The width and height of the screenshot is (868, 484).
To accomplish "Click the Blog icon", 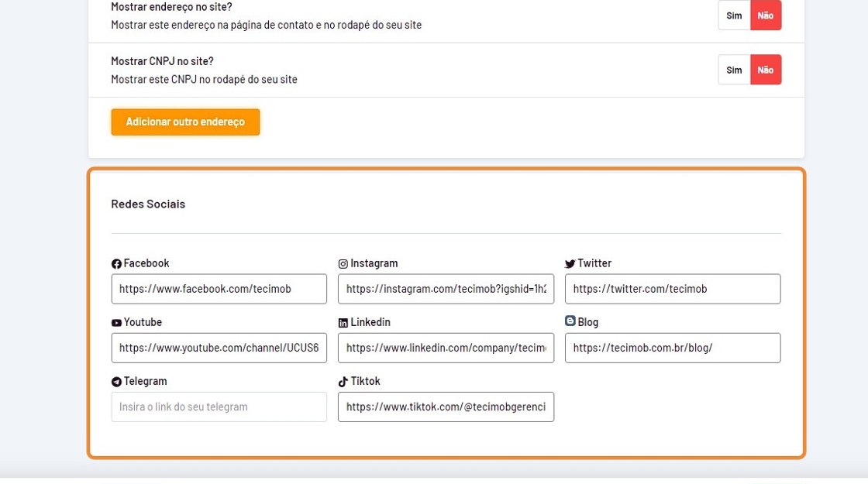I will point(570,321).
